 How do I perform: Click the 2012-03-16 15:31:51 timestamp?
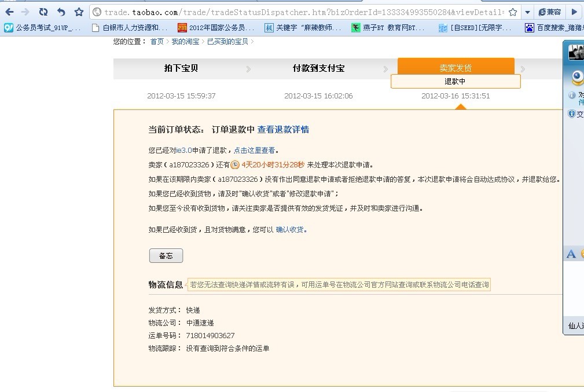(x=456, y=96)
